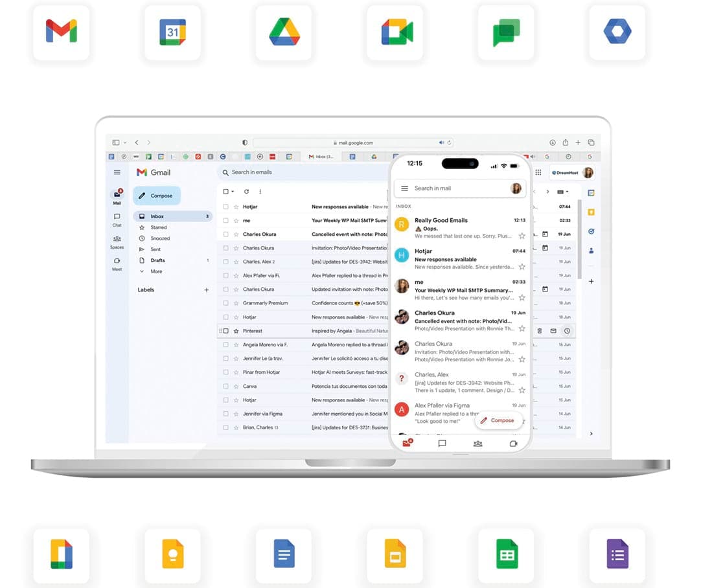Refresh the inbox email list
Viewport: 701px width, 588px height.
246,191
